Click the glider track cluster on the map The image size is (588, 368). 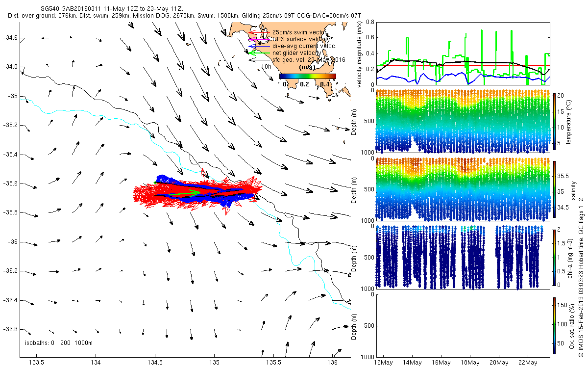click(197, 192)
